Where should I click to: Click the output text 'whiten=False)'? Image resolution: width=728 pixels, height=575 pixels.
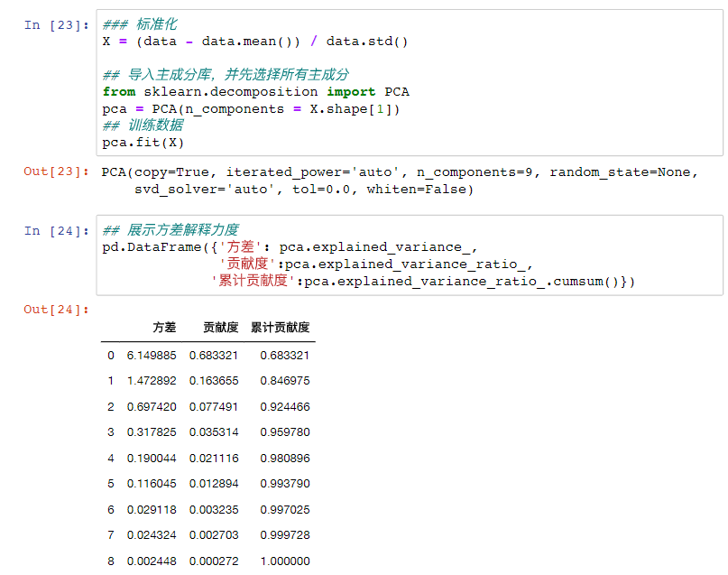pyautogui.click(x=419, y=190)
